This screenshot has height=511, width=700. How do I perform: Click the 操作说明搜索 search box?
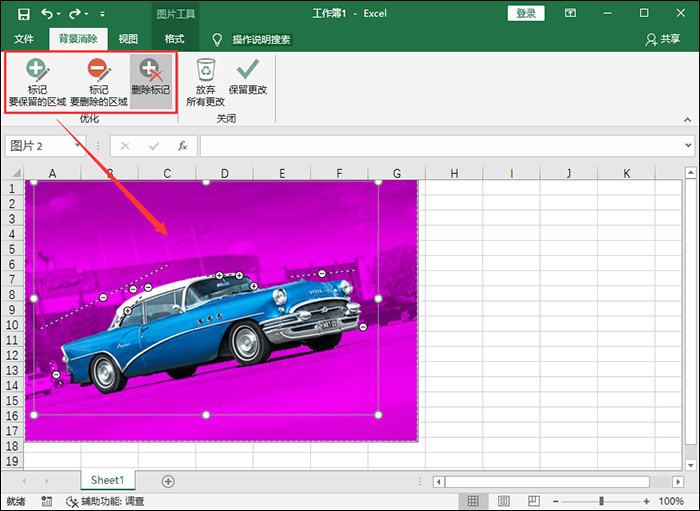[x=261, y=40]
